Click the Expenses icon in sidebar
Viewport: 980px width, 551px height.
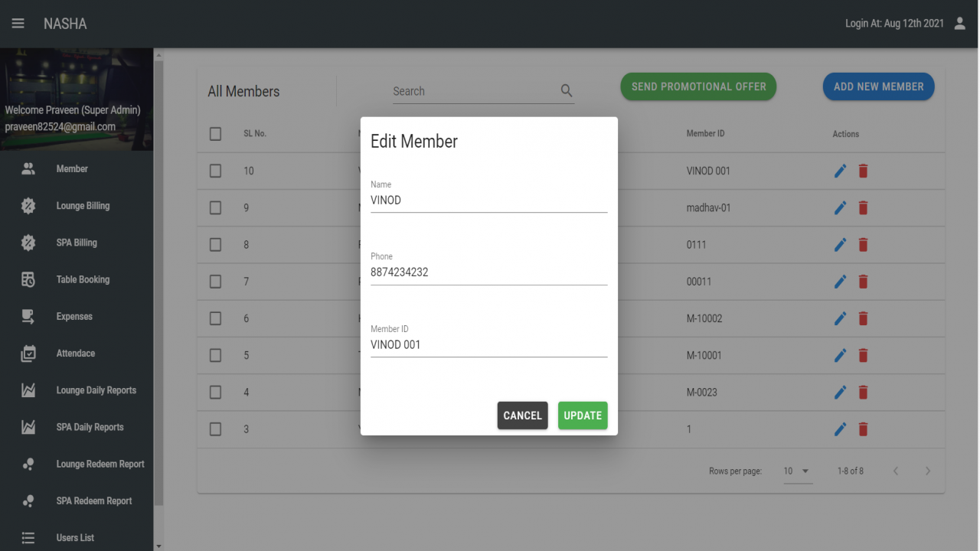28,316
